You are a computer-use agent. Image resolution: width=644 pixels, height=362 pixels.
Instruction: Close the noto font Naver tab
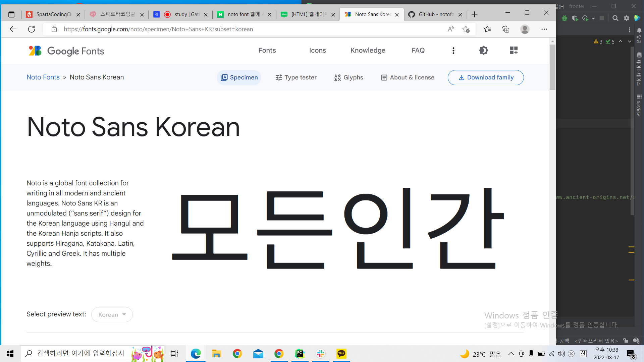tap(269, 14)
